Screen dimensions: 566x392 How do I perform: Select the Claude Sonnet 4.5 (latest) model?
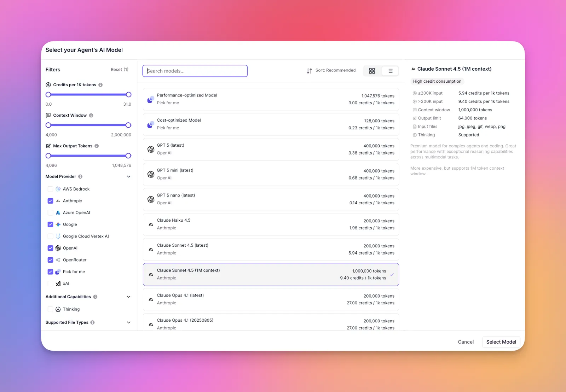pyautogui.click(x=271, y=250)
